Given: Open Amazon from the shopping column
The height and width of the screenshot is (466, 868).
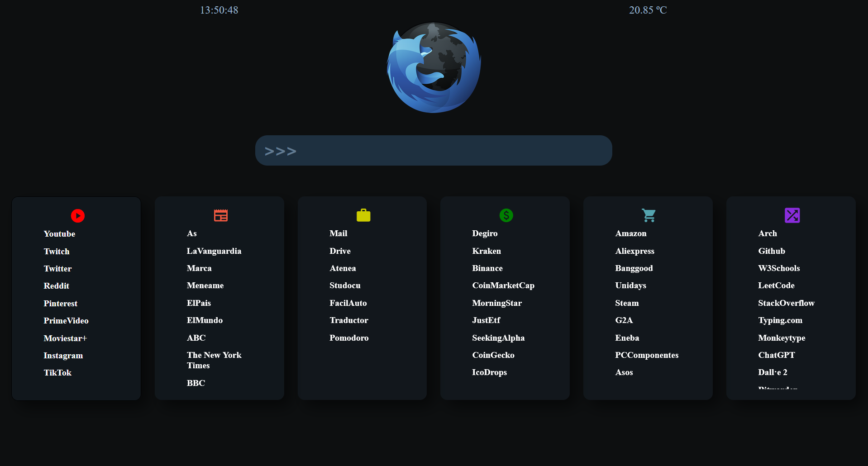Looking at the screenshot, I should [x=631, y=233].
